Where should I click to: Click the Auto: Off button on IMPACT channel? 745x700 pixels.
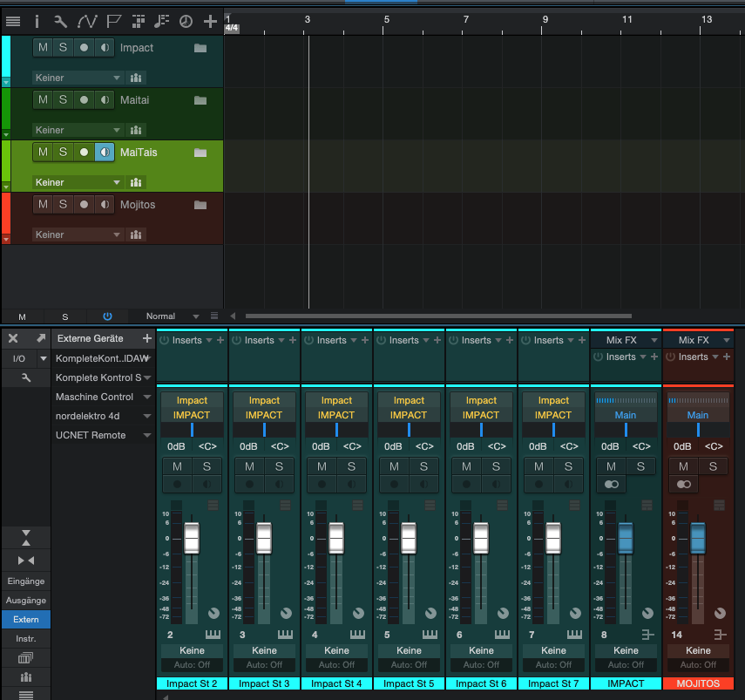(x=626, y=665)
